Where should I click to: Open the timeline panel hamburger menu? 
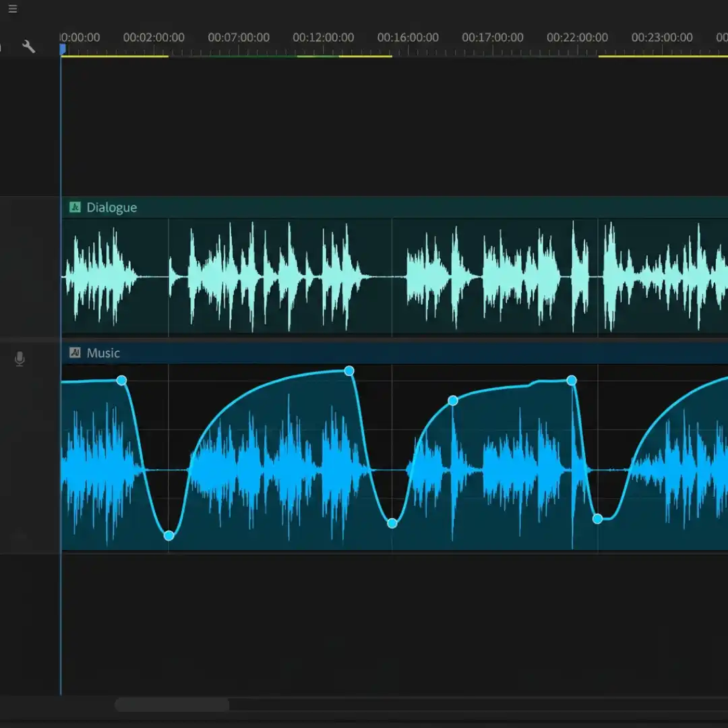point(13,9)
